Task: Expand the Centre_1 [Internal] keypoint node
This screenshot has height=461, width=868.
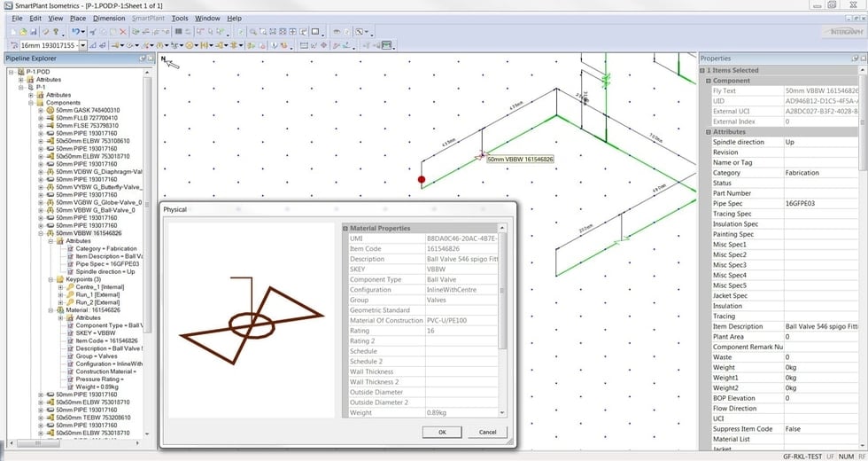Action: click(x=60, y=287)
